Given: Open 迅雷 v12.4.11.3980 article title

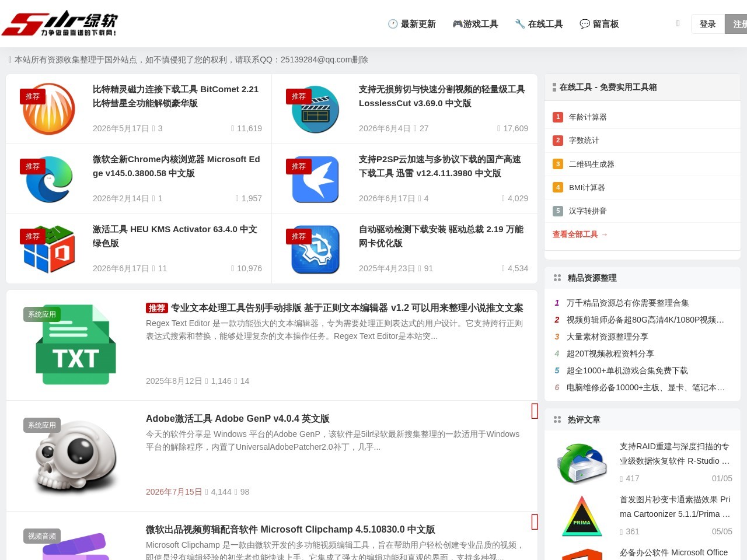Looking at the screenshot, I should pos(440,166).
